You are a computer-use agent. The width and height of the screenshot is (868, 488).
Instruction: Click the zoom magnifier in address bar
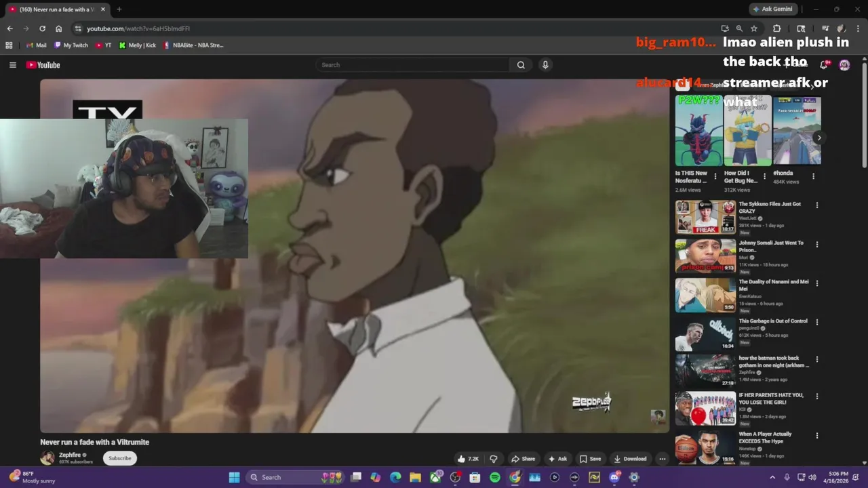(739, 28)
